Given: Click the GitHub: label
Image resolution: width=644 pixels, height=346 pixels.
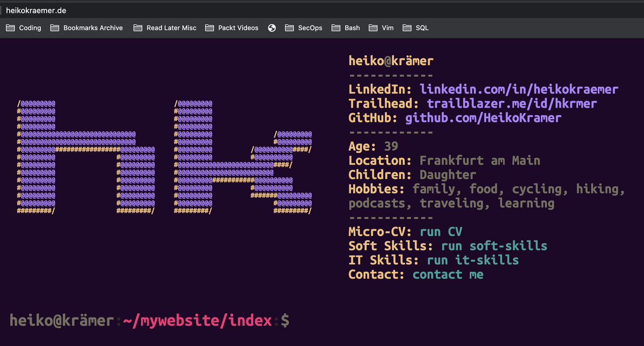Looking at the screenshot, I should point(374,118).
